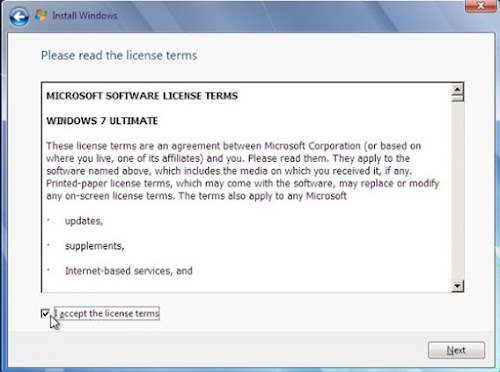
Task: Uncheck the accept license terms checkbox
Action: point(45,313)
